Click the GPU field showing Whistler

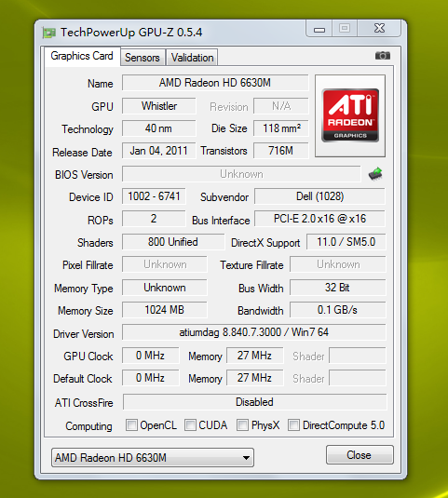tap(159, 106)
